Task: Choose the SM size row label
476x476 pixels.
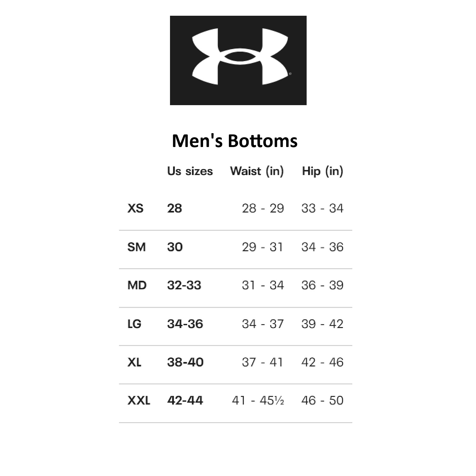Action: tap(136, 247)
